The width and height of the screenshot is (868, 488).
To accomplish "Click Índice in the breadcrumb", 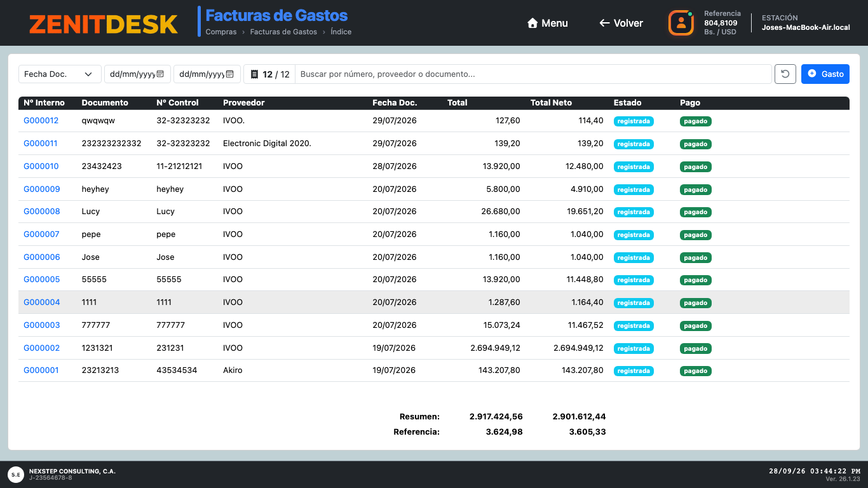I will point(341,32).
